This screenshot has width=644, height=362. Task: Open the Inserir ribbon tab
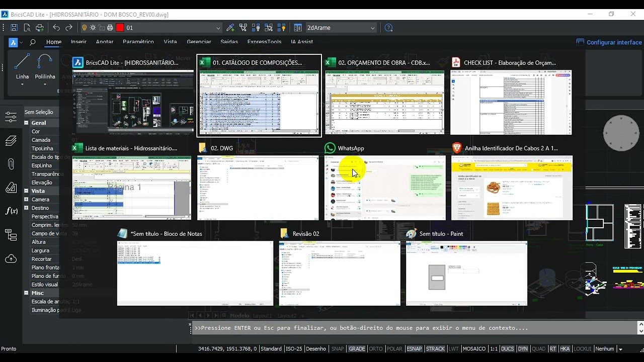coord(78,42)
